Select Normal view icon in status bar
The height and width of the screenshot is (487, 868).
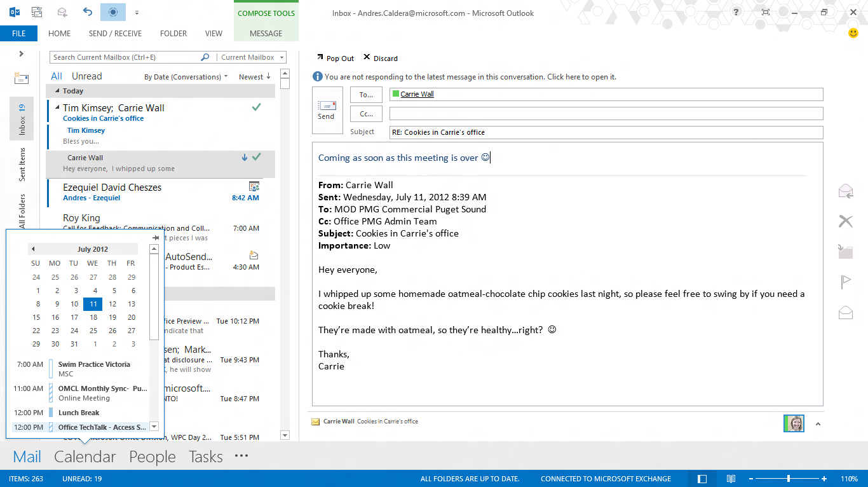click(702, 479)
